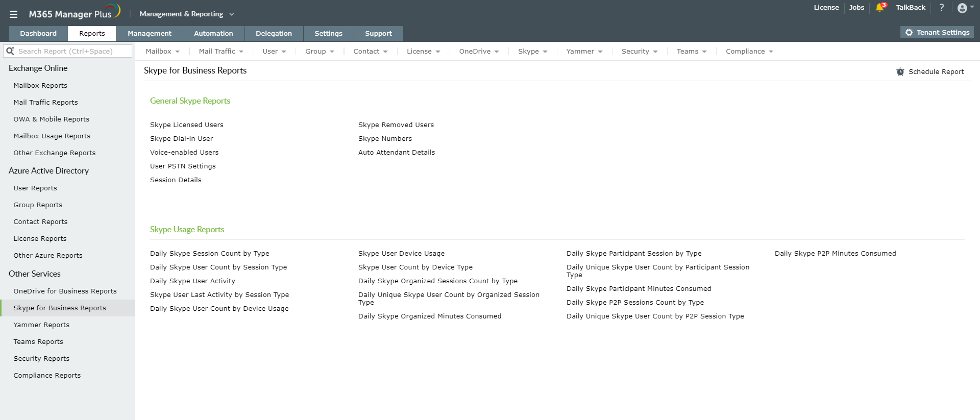
Task: Select Teams Reports in the sidebar
Action: [x=38, y=342]
